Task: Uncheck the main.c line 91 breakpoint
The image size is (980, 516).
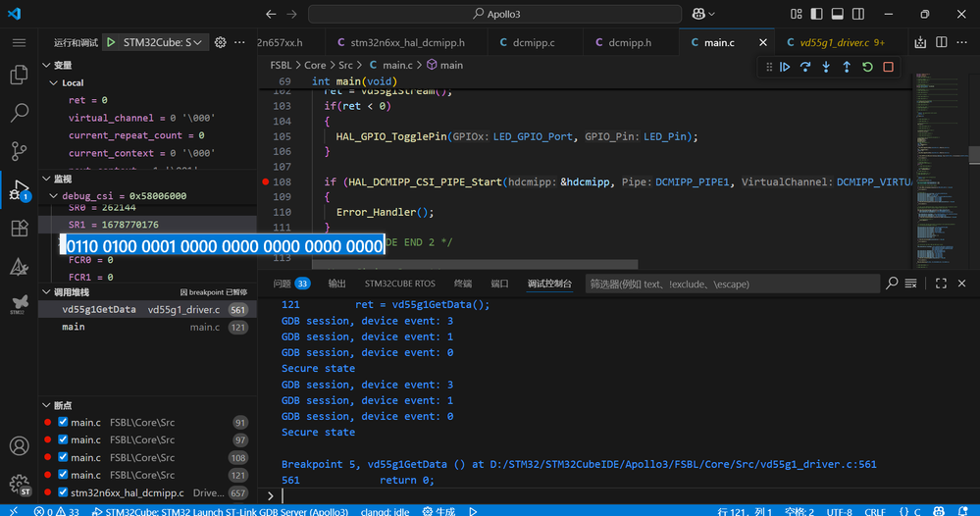Action: click(64, 423)
